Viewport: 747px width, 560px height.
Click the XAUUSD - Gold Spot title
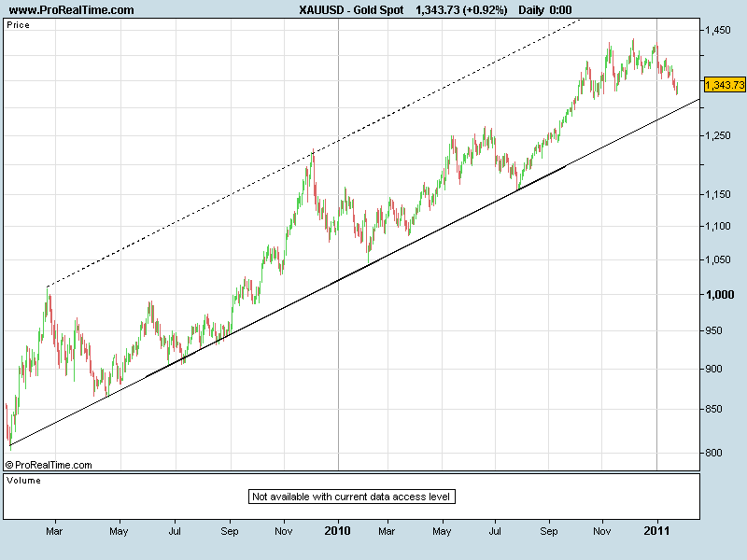(351, 9)
